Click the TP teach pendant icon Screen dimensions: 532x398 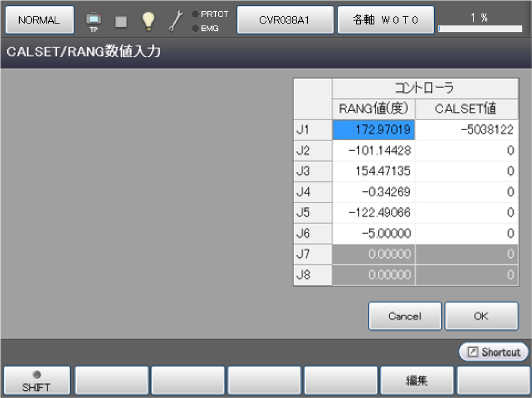tap(94, 21)
